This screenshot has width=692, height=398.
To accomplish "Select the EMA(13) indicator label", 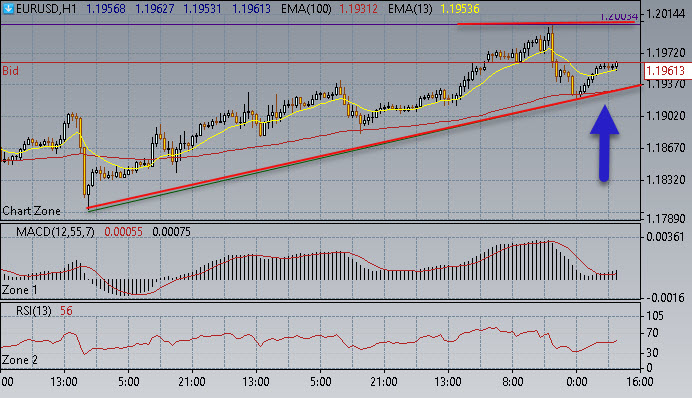I will (x=410, y=9).
